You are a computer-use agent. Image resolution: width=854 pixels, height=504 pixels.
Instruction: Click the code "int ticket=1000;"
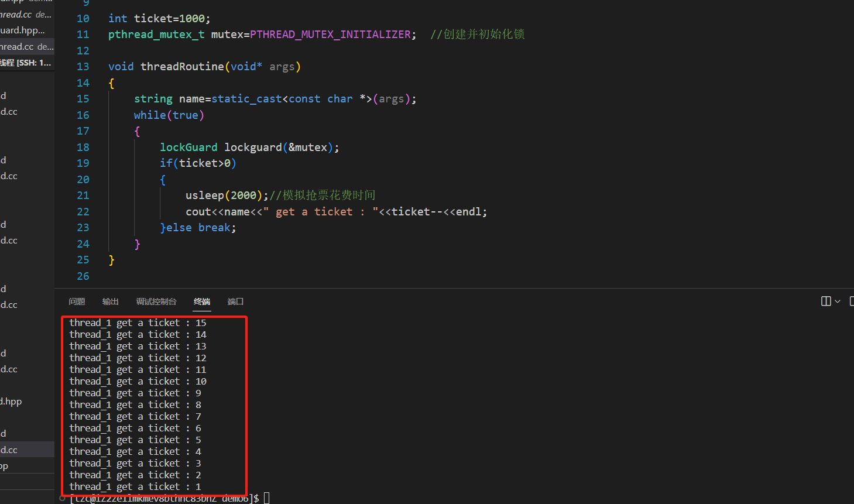pos(159,19)
